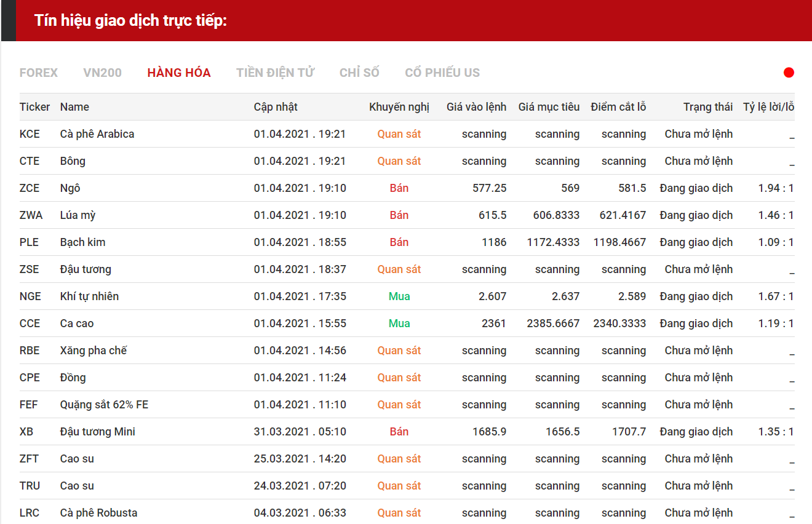
Task: Click the Mua signal for Ca cao
Action: 399,324
